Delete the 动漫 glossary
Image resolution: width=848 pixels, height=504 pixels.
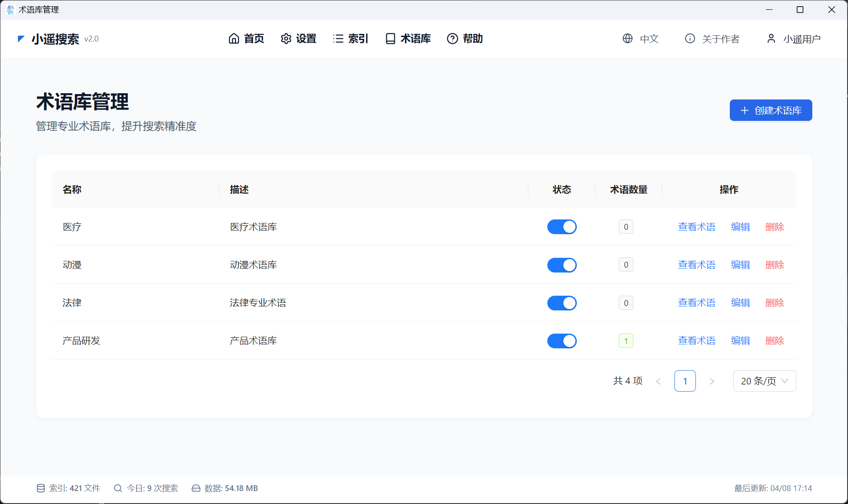(x=775, y=265)
